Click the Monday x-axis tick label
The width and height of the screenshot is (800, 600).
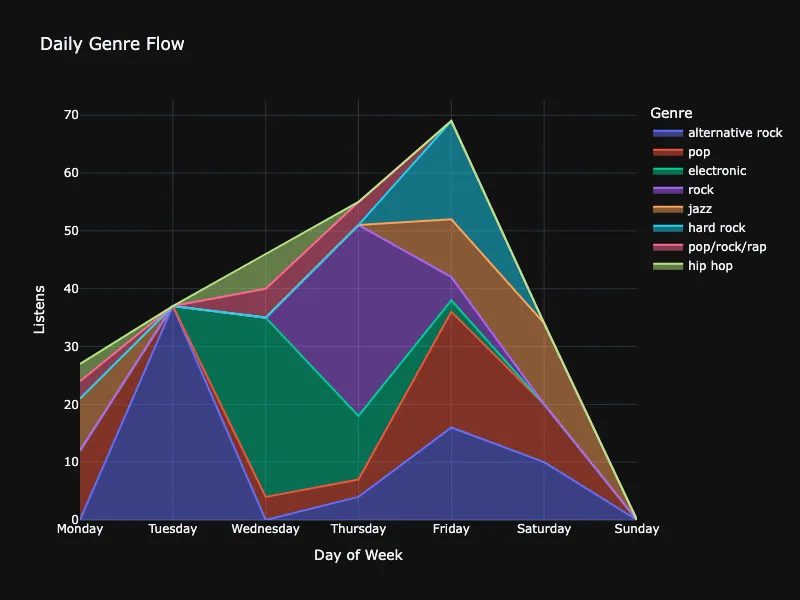80,529
